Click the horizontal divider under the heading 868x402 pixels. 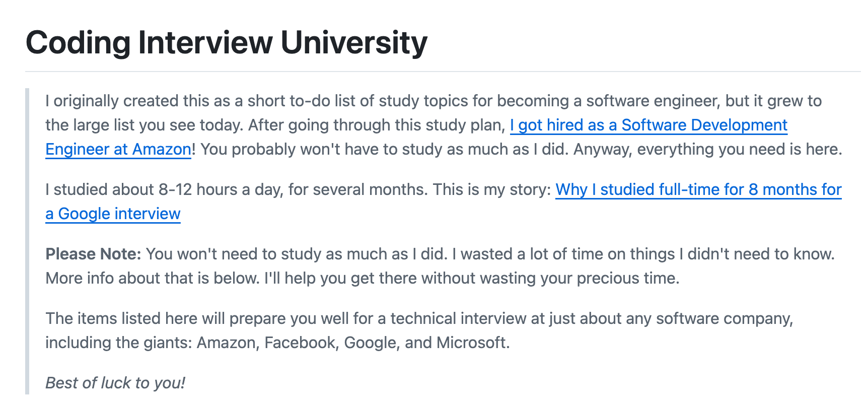point(443,72)
